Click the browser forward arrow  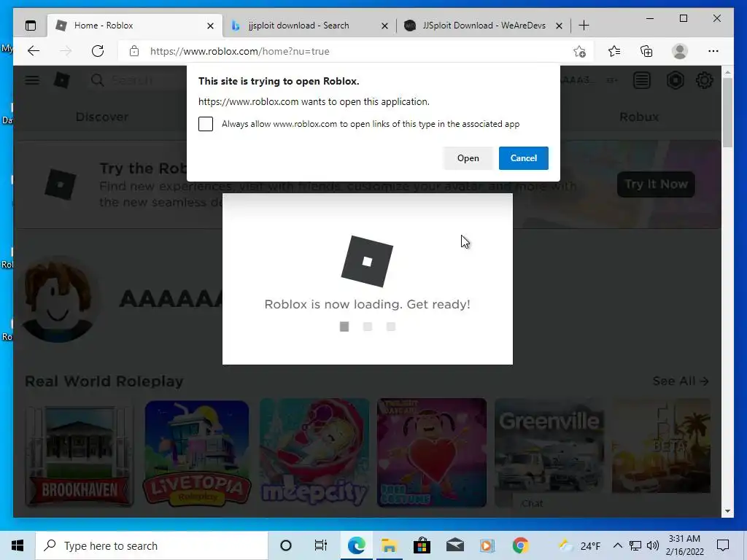click(66, 51)
